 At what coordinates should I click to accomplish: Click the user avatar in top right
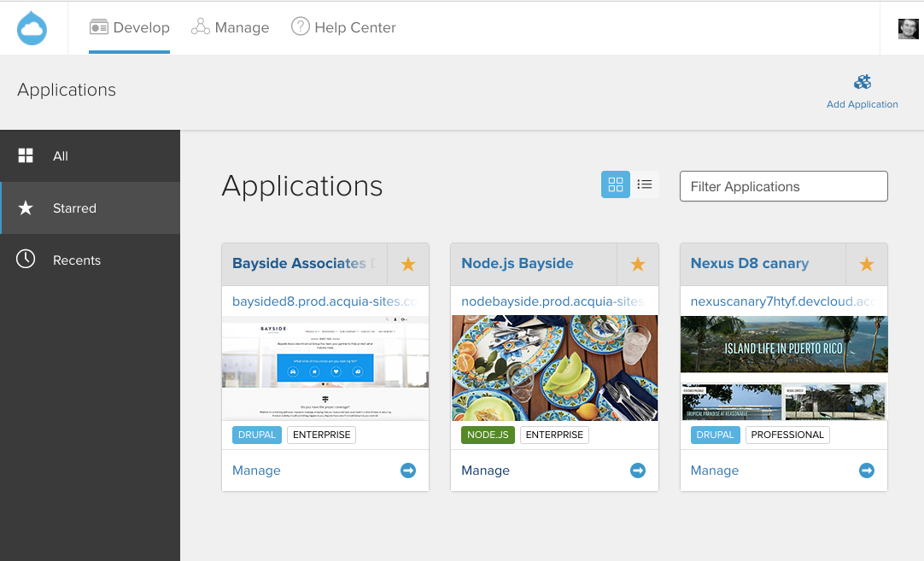(x=908, y=27)
